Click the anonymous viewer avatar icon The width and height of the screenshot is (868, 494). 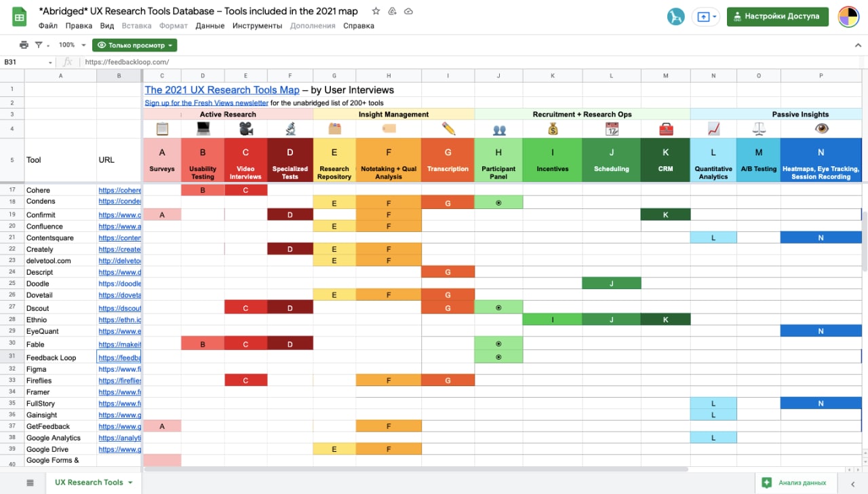click(x=676, y=17)
